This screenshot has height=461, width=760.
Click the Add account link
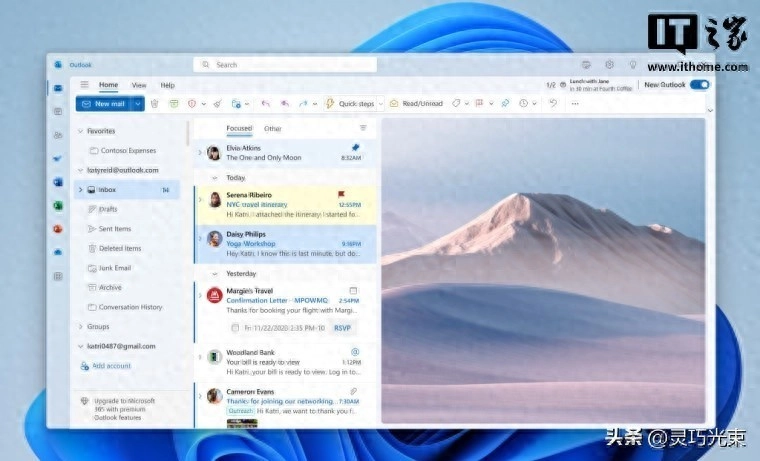tap(111, 366)
